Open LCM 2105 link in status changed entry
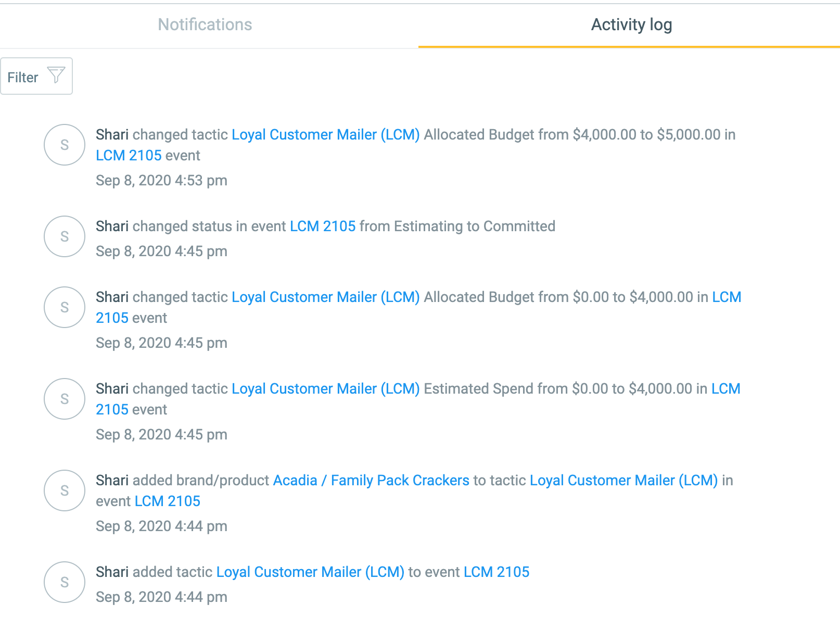840x629 pixels. [323, 226]
